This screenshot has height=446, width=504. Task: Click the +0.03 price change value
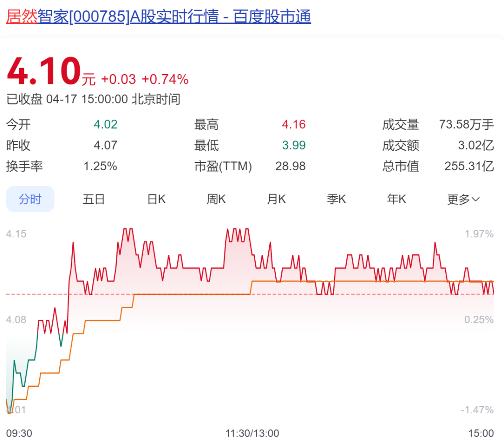click(x=119, y=79)
